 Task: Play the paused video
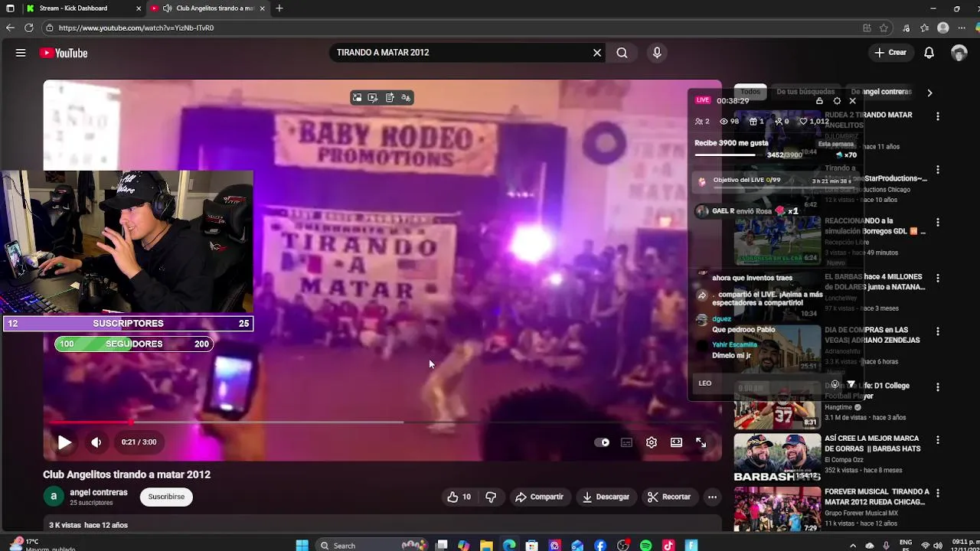coord(64,442)
